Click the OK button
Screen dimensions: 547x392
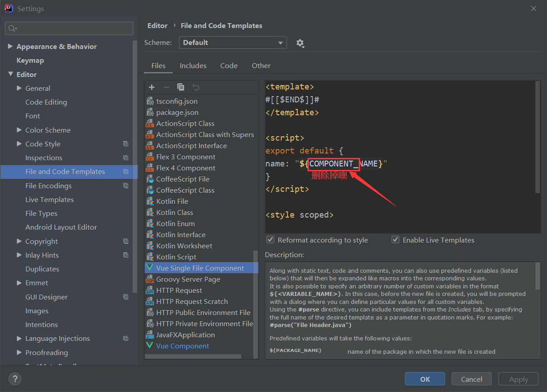click(x=425, y=379)
